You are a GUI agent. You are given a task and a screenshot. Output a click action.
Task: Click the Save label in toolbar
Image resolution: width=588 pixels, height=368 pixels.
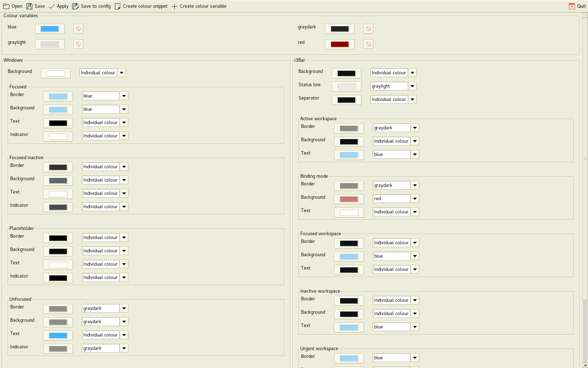pos(40,6)
